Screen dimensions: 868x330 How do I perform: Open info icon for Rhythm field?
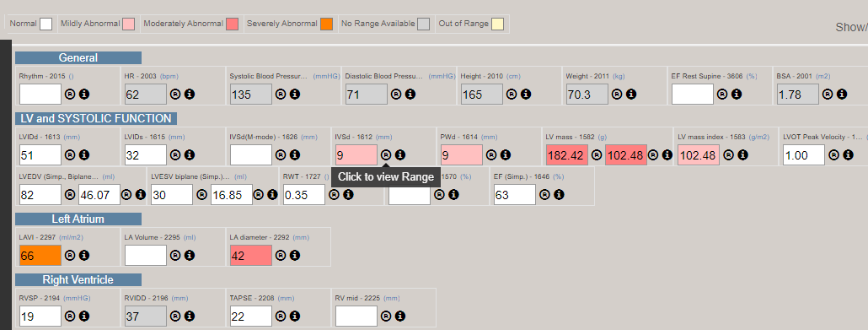tap(84, 95)
